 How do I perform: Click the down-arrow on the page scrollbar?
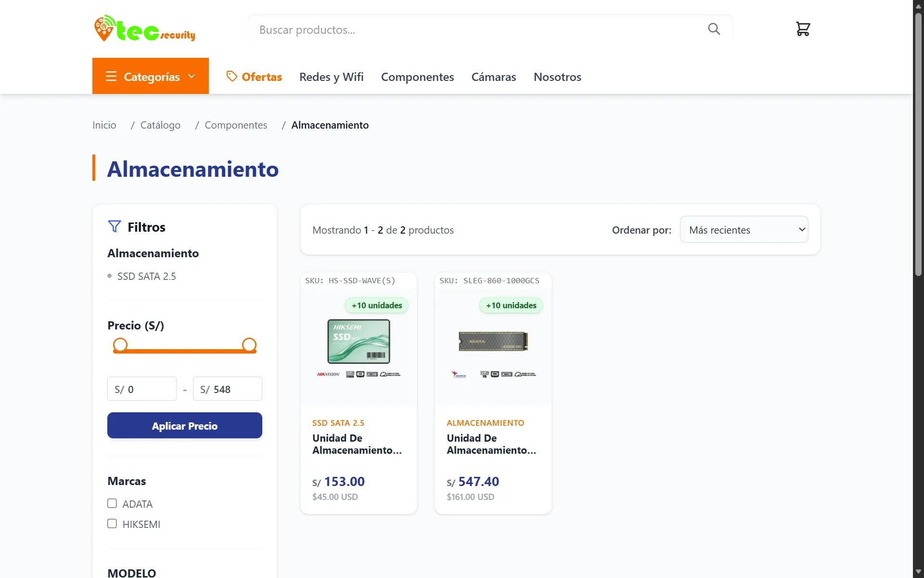[x=918, y=572]
